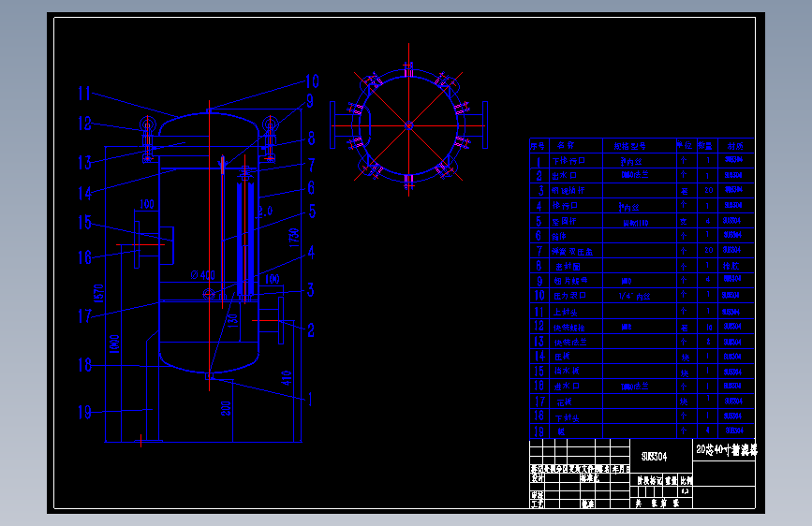Select the Ø400 diameter dimension
Screen dimensions: 812x526
pyautogui.click(x=202, y=275)
